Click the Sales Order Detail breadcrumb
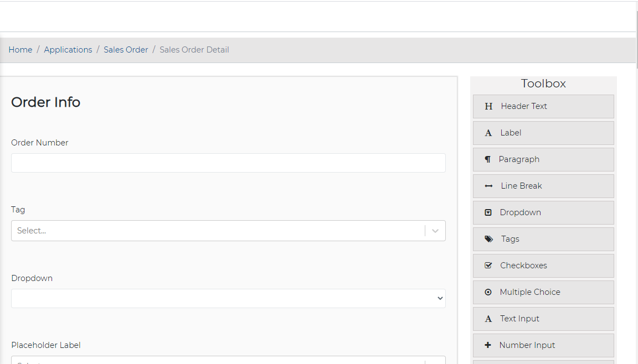 pyautogui.click(x=194, y=49)
